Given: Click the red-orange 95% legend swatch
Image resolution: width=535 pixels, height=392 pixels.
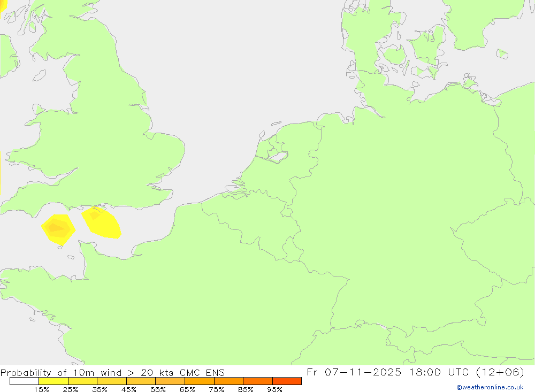Looking at the screenshot, I should (287, 381).
